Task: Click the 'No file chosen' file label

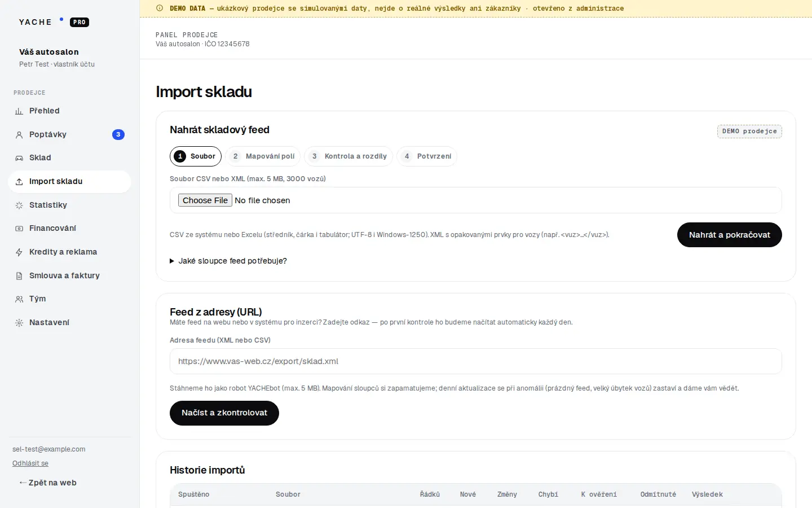Action: [x=262, y=200]
